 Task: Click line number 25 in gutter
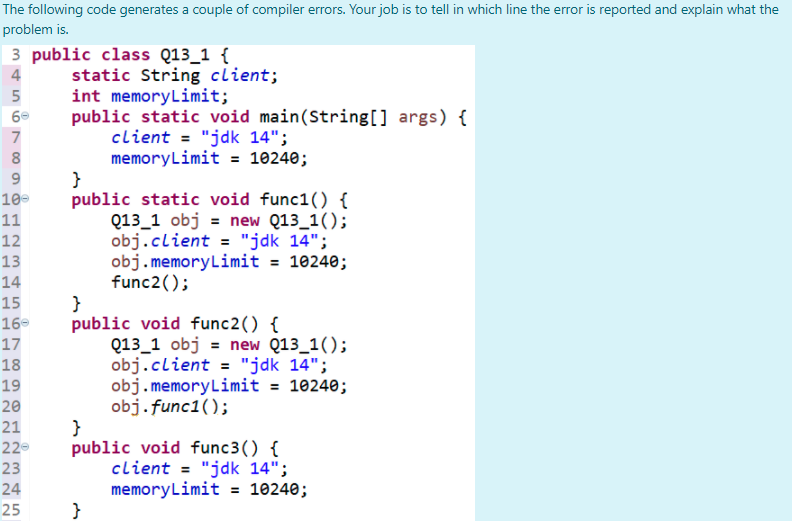pyautogui.click(x=11, y=510)
